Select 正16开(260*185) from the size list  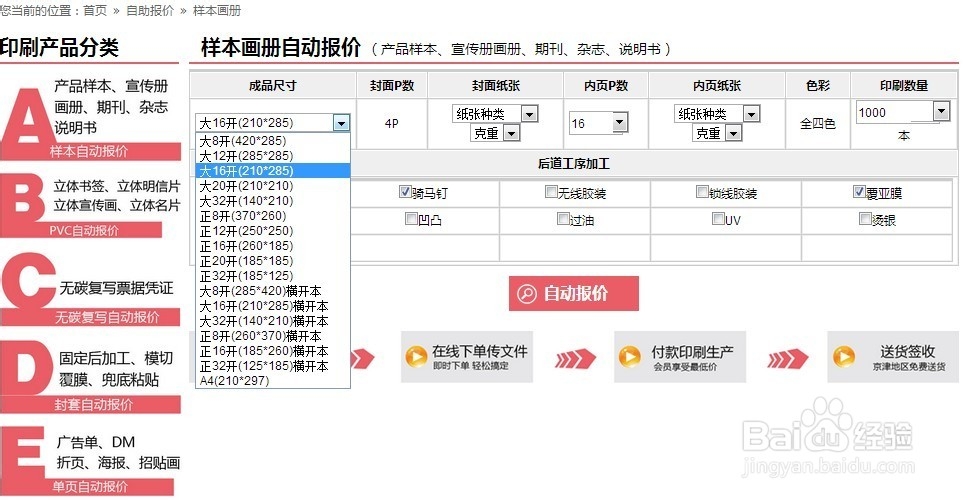[x=273, y=245]
